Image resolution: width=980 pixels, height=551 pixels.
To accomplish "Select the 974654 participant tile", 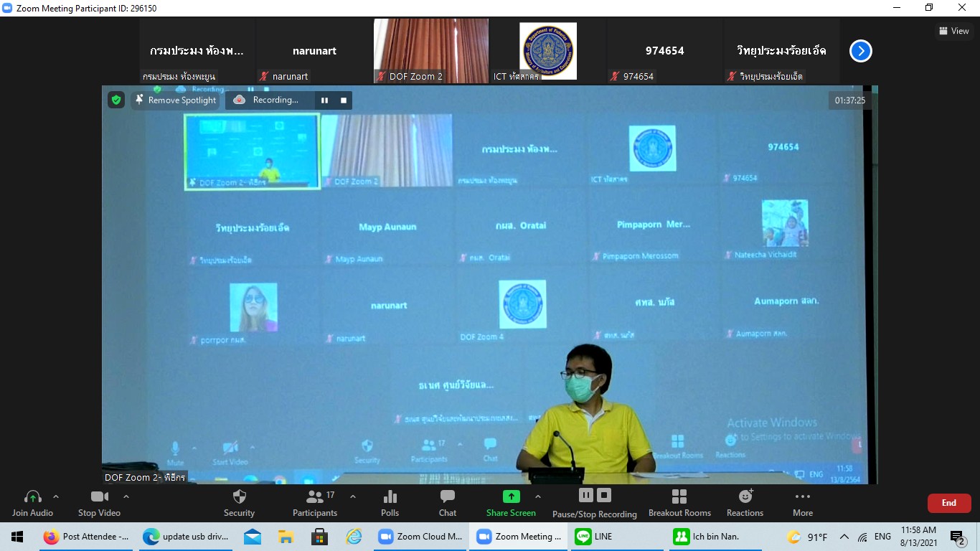I will pos(665,51).
